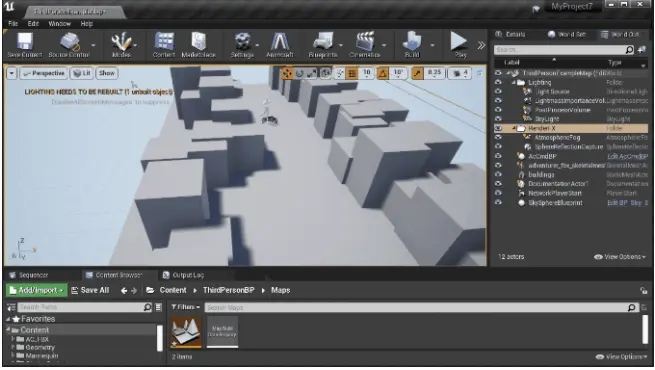Go back with the left arrow icon

(124, 291)
